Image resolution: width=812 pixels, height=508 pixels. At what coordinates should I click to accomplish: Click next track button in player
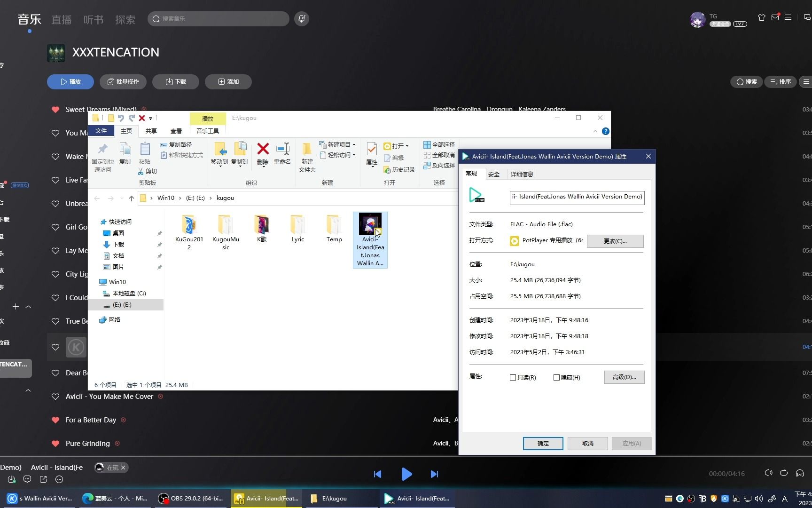[434, 474]
